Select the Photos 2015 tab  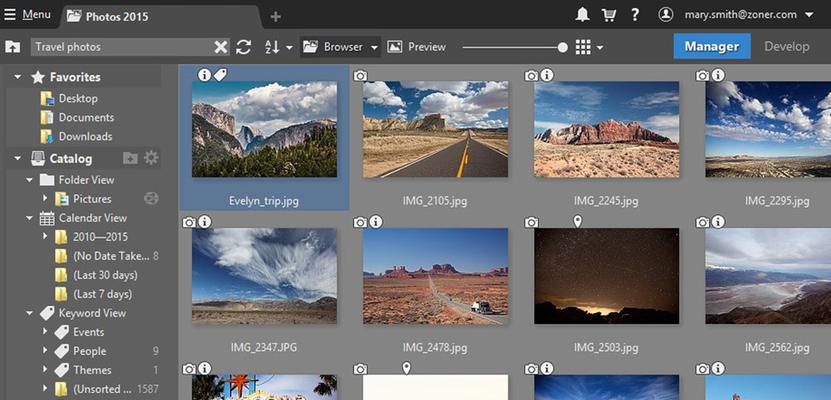point(162,16)
